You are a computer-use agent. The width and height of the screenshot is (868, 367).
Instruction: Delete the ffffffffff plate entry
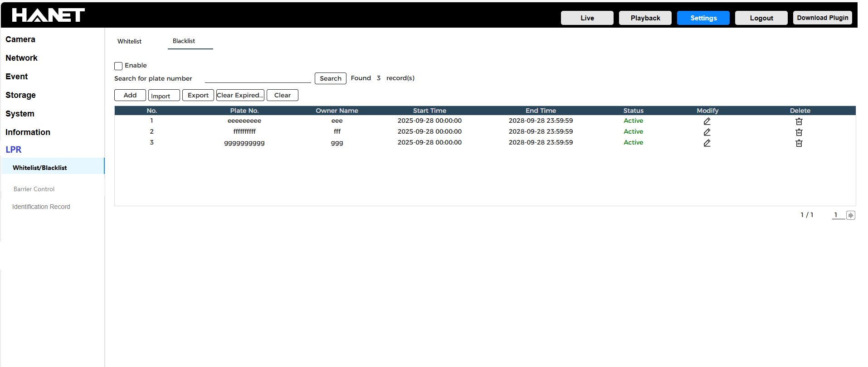pos(799,132)
